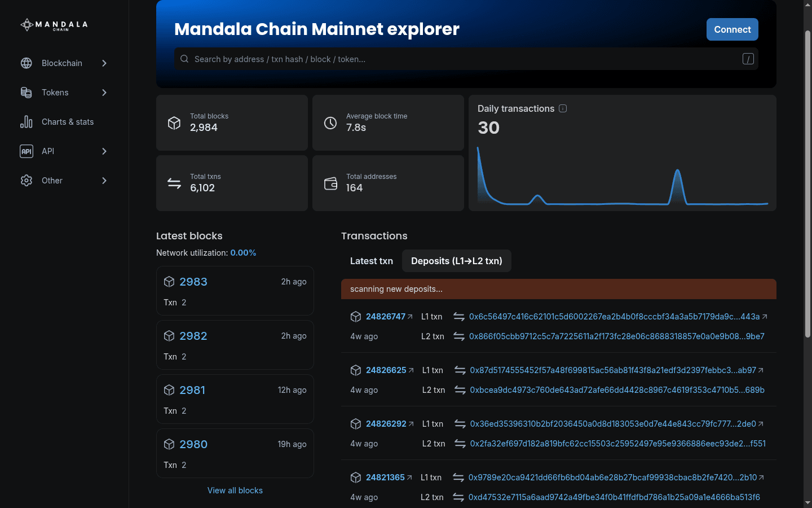Click the Average block time clock icon

[330, 122]
